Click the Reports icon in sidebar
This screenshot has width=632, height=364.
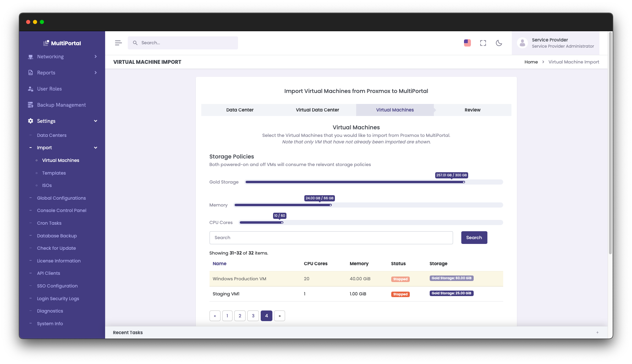[31, 73]
